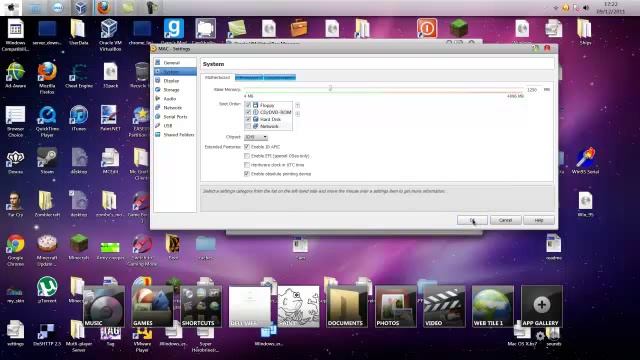Toggle the Hard Disk boot order checkbox
The width and height of the screenshot is (640, 360).
(x=248, y=119)
